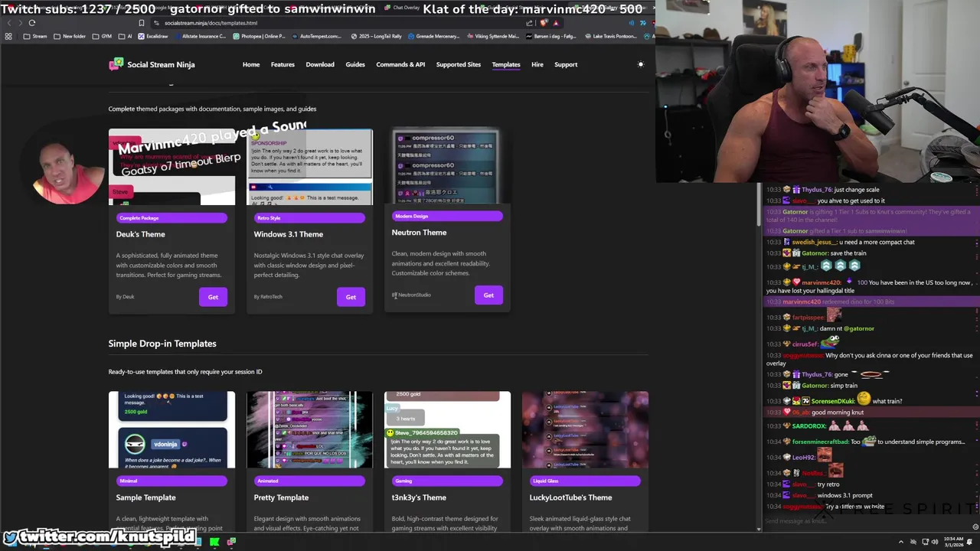Open the LuckyLootTube's Theme preview thumbnail
The height and width of the screenshot is (551, 980).
(x=585, y=429)
